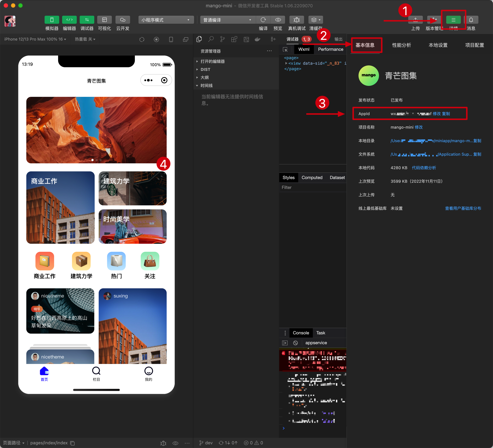Toggle the 编辑器 editor panel button
This screenshot has width=493, height=448.
(69, 20)
